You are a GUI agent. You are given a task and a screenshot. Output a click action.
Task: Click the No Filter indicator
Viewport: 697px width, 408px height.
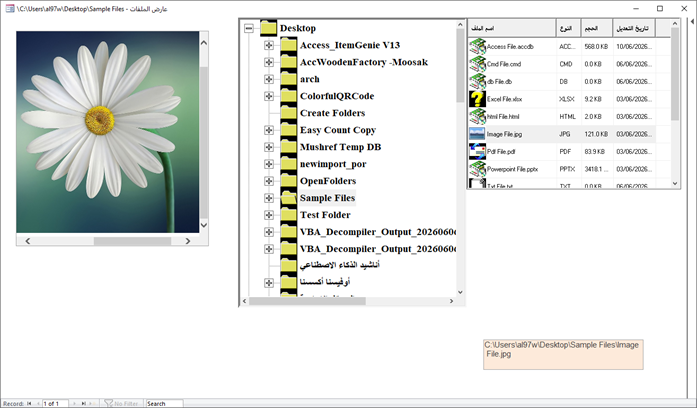(x=121, y=404)
